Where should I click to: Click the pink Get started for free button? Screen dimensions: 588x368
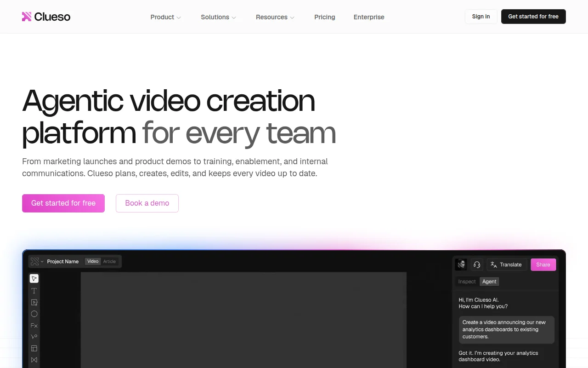[x=63, y=203]
